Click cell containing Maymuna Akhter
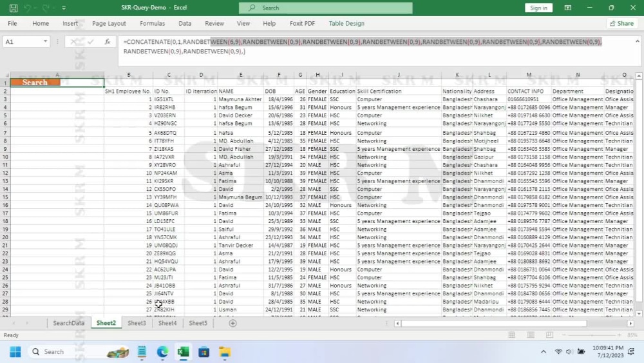644x363 pixels. 240,99
